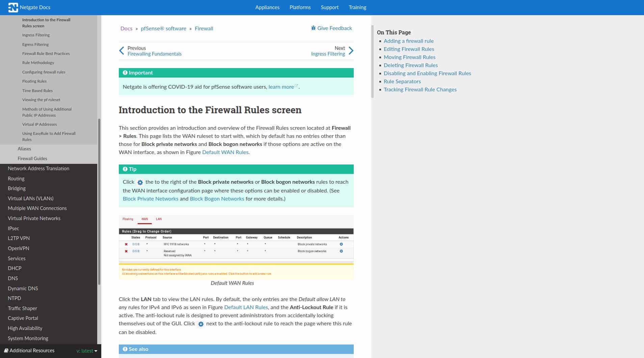644x358 pixels.
Task: Open Firewall Guides in sidebar
Action: pyautogui.click(x=32, y=158)
